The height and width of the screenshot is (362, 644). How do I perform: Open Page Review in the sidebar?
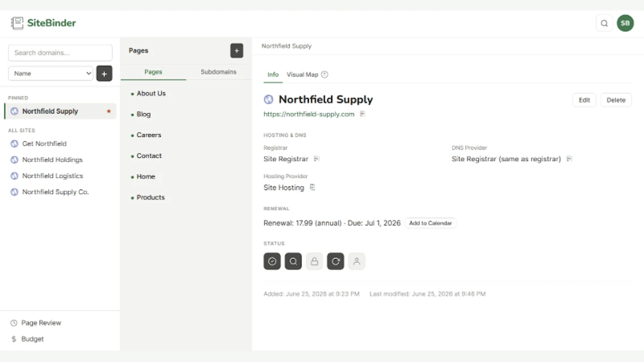pyautogui.click(x=41, y=323)
